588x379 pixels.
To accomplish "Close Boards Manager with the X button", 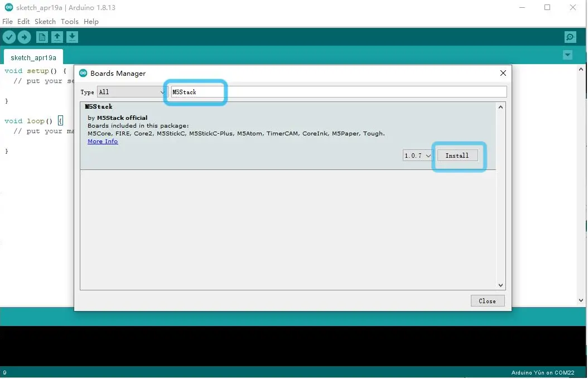I will [503, 73].
